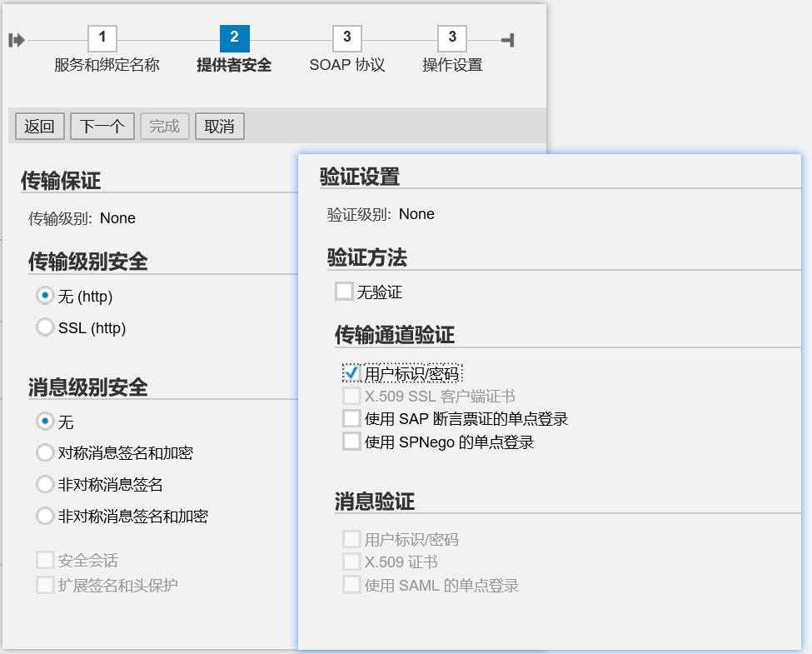812x654 pixels.
Task: Click the 消息级别安全 heading
Action: 88,387
